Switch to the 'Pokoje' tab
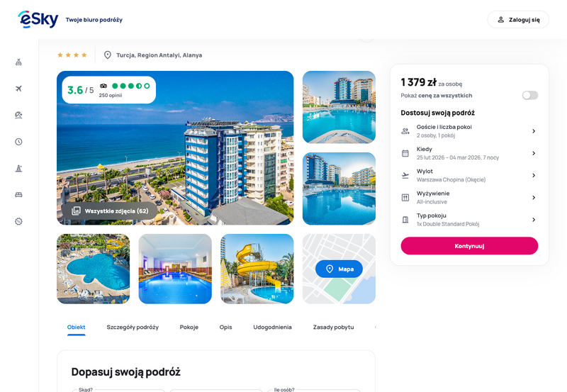This screenshot has height=392, width=567. click(189, 327)
